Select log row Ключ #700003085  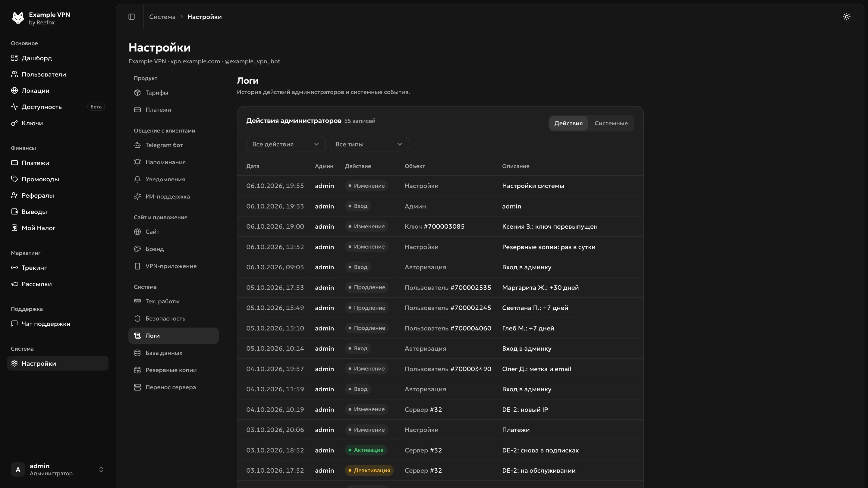pos(440,227)
